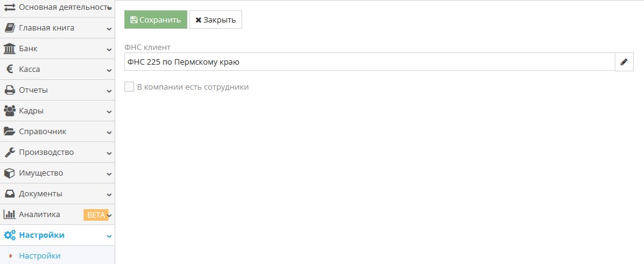Toggle the В компании есть сотрудники checkbox
This screenshot has width=644, height=264.
[x=129, y=87]
